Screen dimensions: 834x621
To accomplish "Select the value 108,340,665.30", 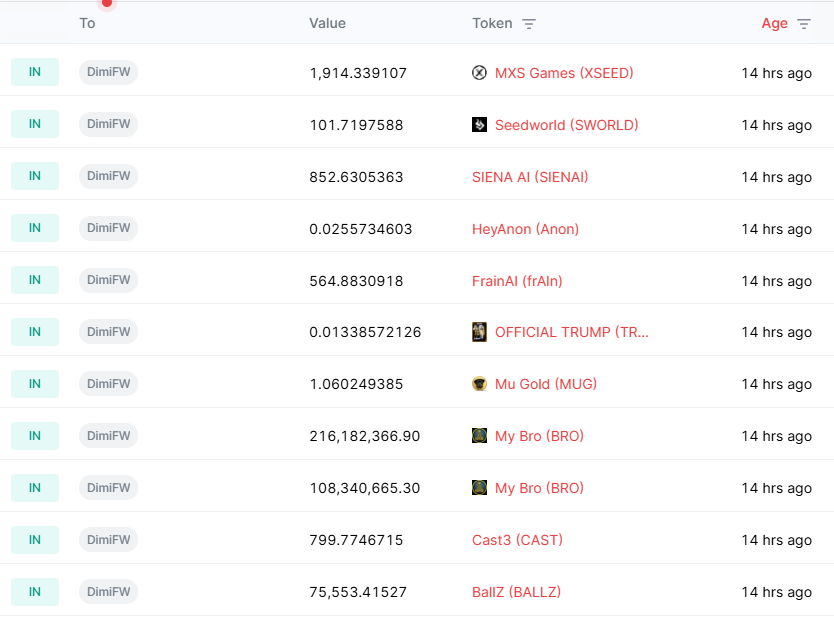I will pyautogui.click(x=365, y=488).
